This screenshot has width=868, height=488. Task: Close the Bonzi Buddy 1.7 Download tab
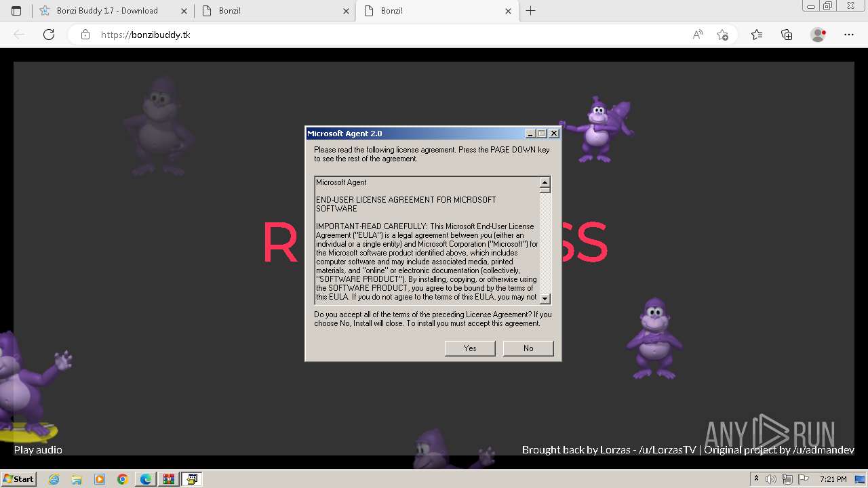[184, 11]
